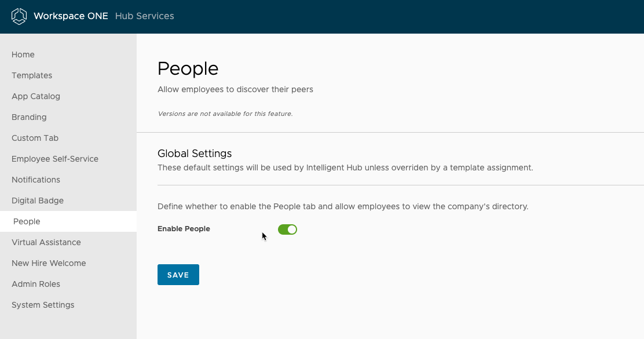Click the Hub Services title text
Viewport: 644px width, 339px height.
point(144,16)
